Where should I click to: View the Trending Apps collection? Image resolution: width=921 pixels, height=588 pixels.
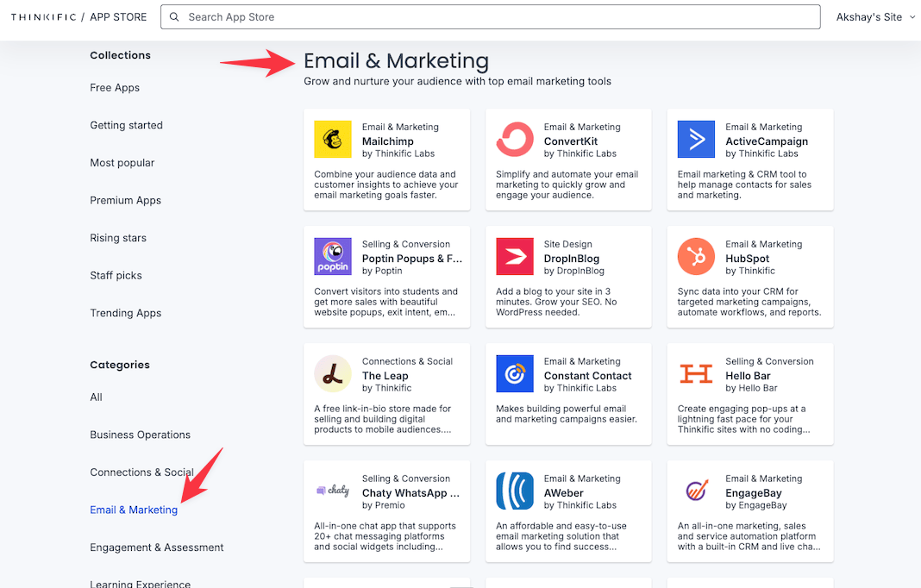(125, 312)
